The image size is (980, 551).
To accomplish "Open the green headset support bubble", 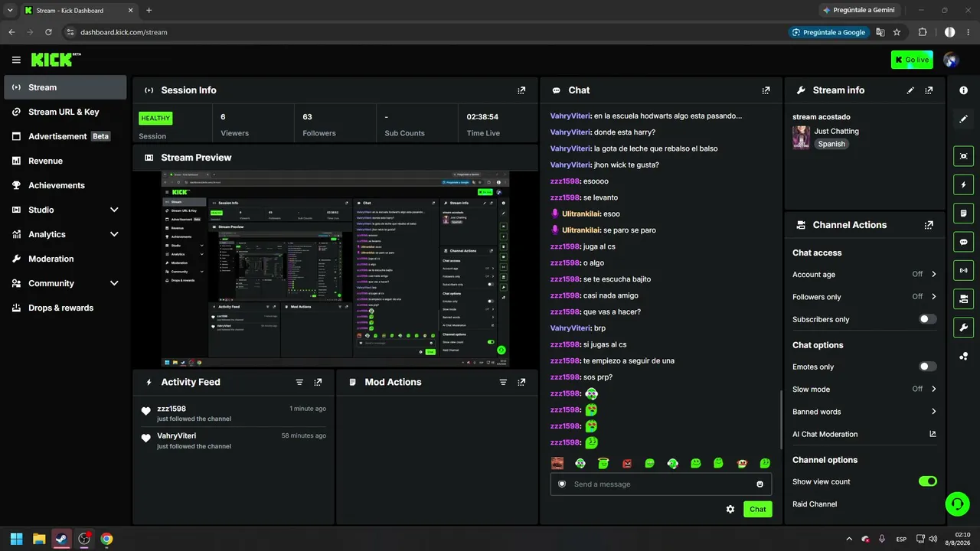I will click(956, 504).
